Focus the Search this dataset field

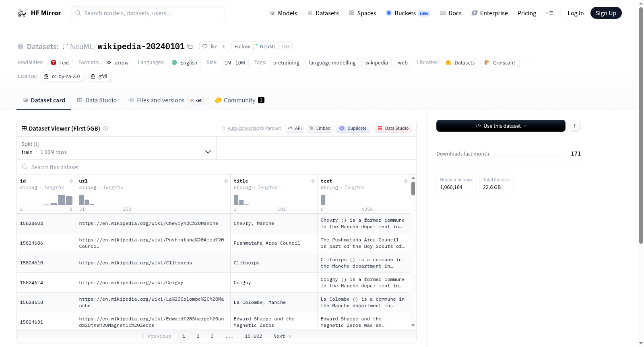(x=217, y=167)
